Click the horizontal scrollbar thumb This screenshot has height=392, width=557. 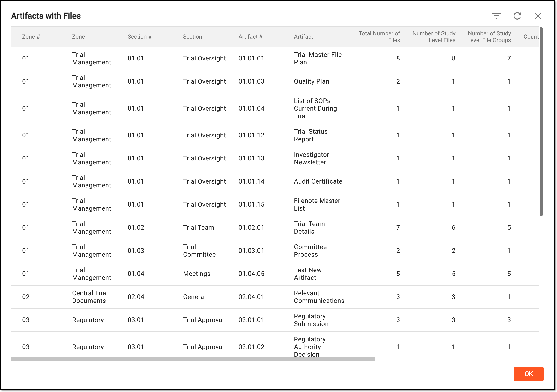193,359
